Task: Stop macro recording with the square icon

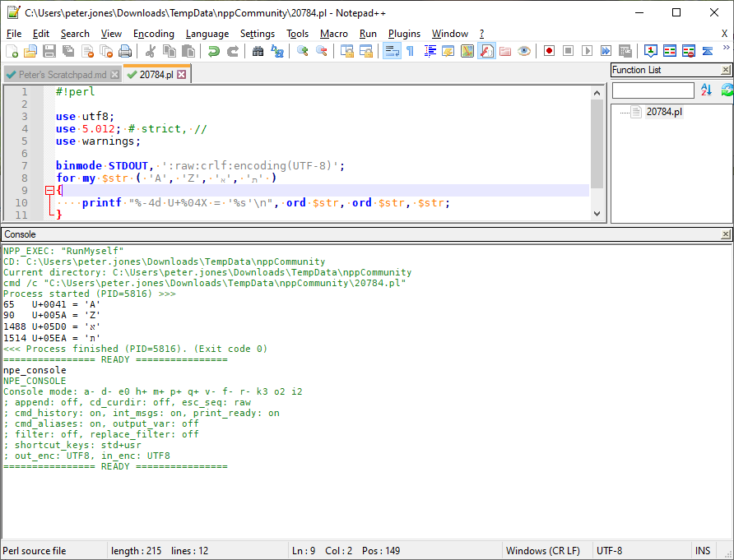Action: 568,51
